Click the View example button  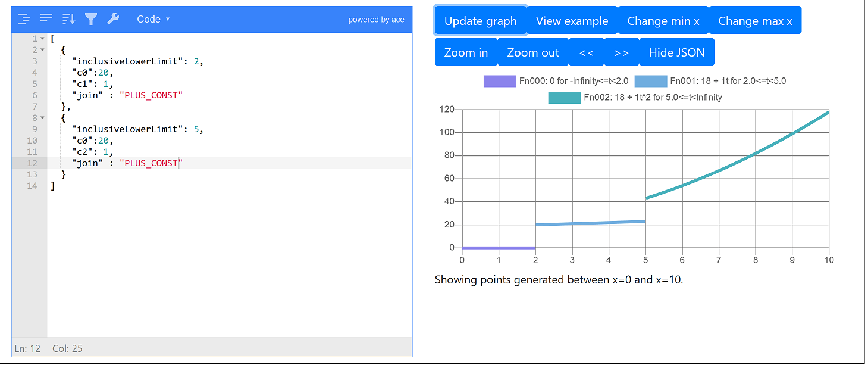point(572,21)
